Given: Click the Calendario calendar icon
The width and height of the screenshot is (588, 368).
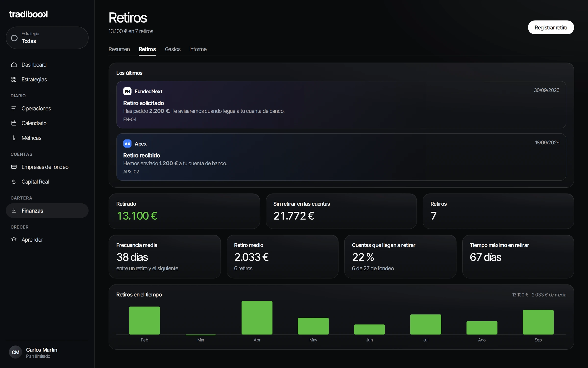Looking at the screenshot, I should coord(14,123).
